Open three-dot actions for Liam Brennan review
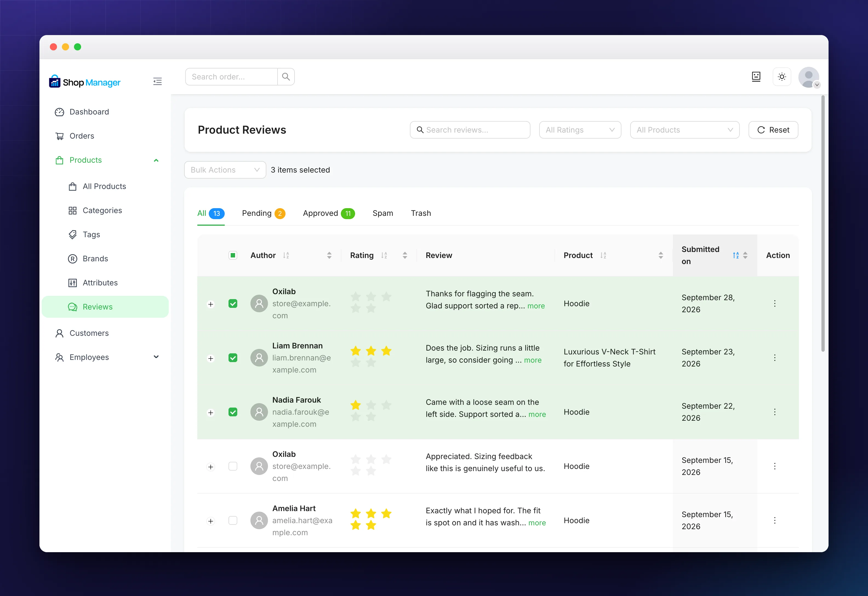Screen dimensions: 868x596 (775, 358)
